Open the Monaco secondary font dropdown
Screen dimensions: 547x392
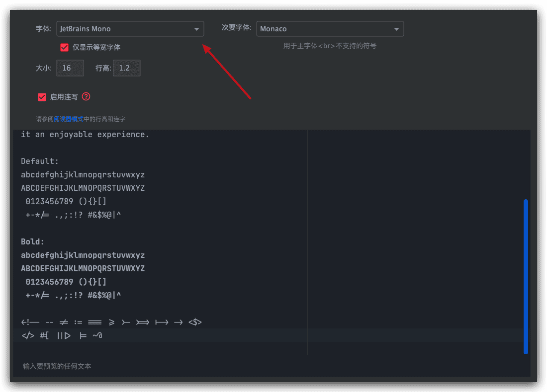pos(330,29)
